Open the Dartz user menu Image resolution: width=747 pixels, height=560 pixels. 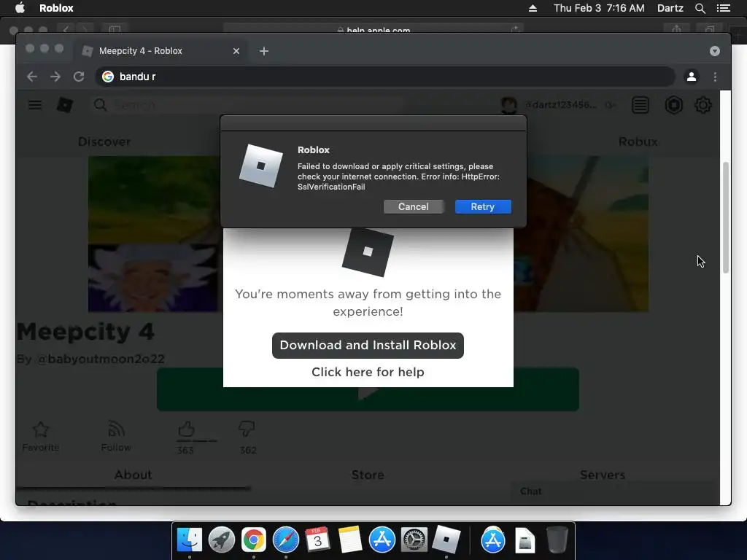[670, 8]
